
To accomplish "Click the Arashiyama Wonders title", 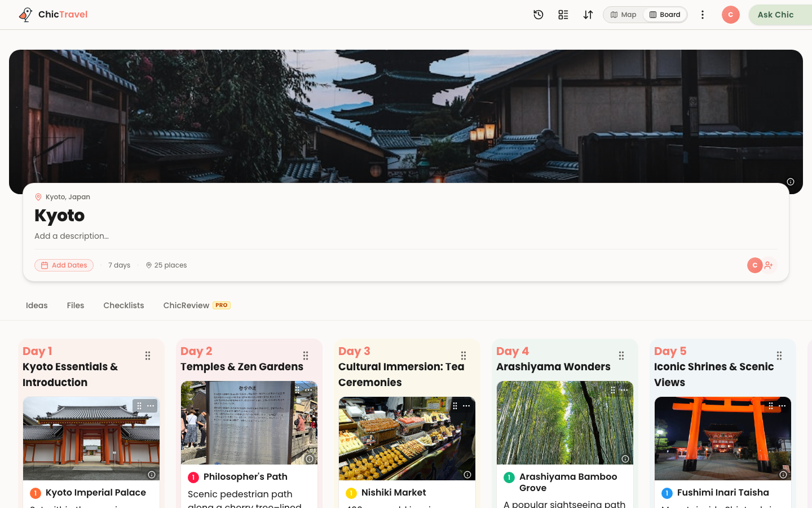I will click(x=553, y=367).
